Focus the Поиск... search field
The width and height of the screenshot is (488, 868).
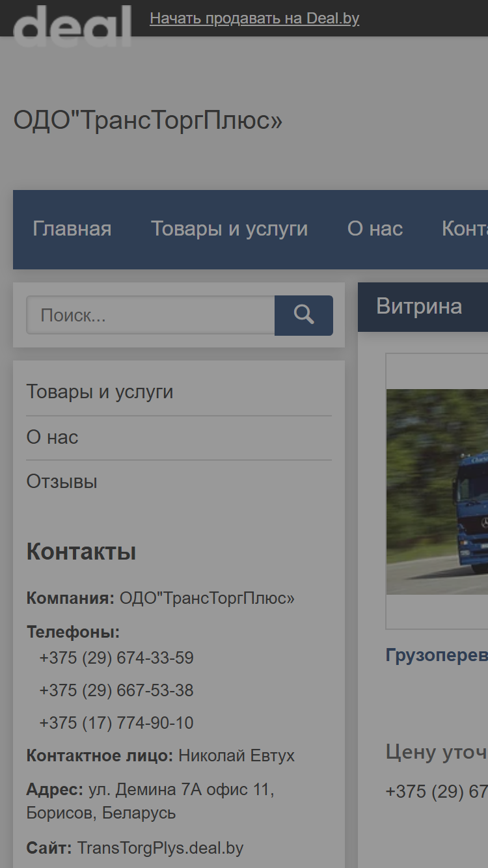pyautogui.click(x=150, y=316)
